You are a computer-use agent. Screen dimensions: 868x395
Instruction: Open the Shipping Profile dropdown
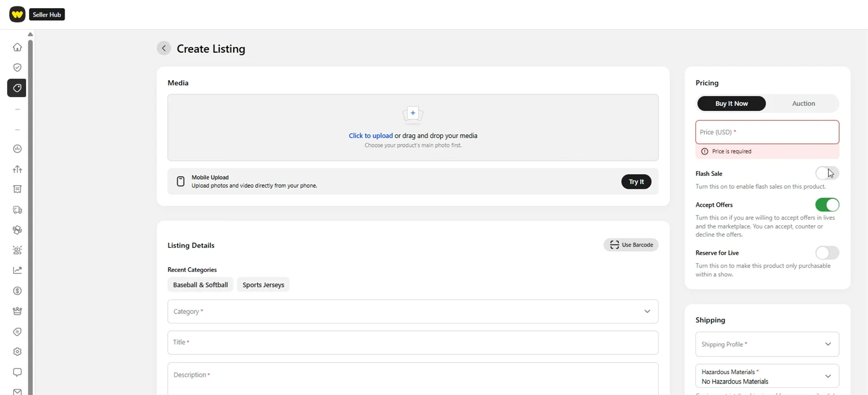coord(767,344)
